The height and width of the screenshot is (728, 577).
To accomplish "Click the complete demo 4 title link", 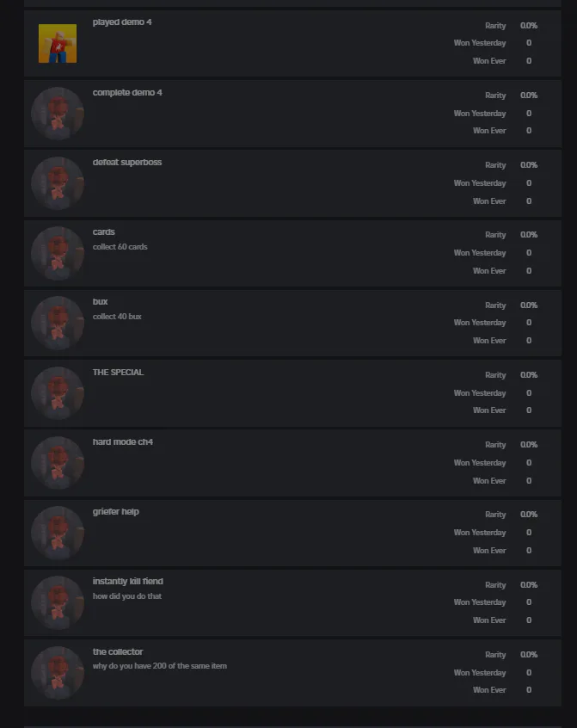I will pyautogui.click(x=127, y=93).
